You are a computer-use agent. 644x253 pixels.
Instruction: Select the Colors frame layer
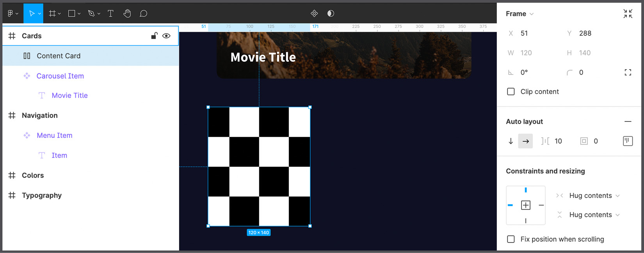[91, 175]
